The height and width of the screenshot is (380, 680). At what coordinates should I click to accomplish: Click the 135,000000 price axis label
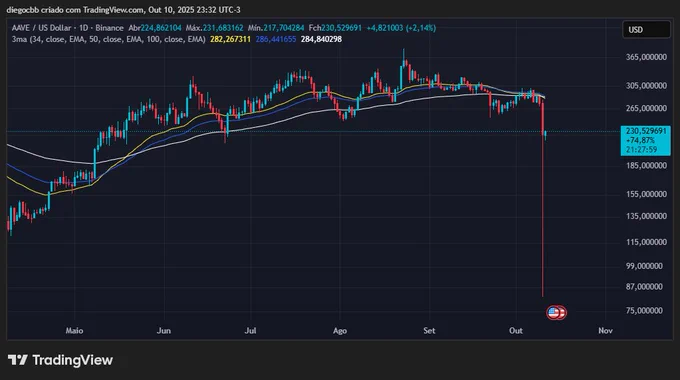click(x=646, y=216)
